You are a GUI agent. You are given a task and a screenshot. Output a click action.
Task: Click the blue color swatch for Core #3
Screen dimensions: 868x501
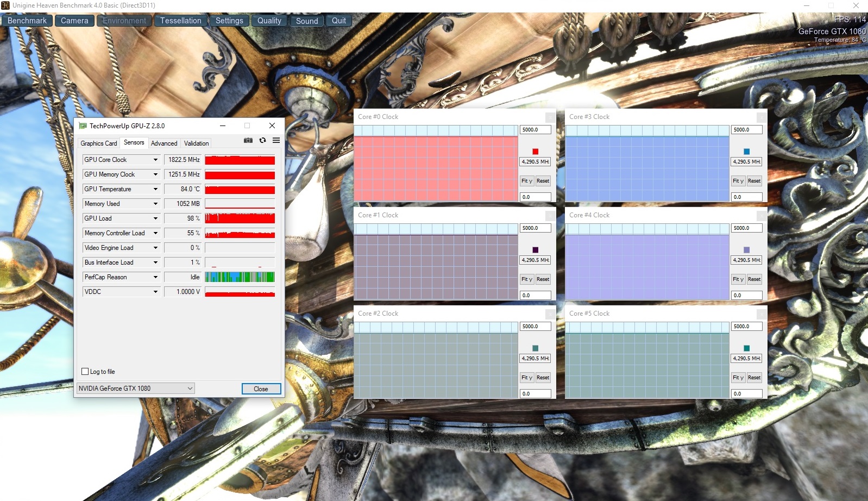tap(747, 152)
